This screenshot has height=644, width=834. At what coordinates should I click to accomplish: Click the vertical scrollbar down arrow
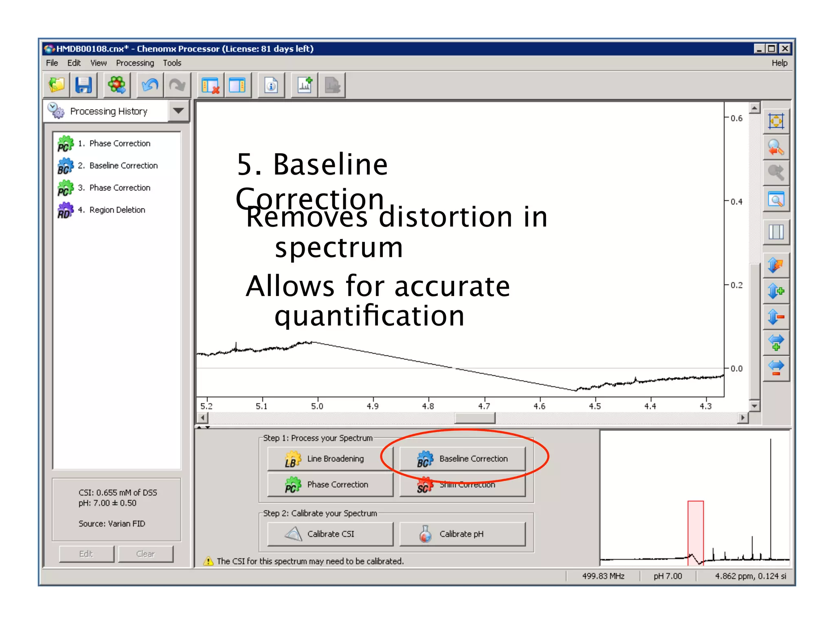tap(755, 406)
